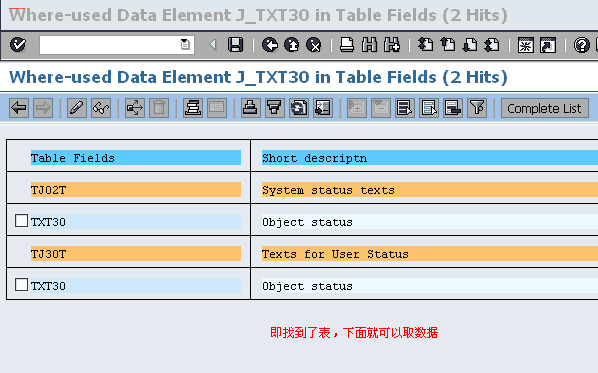Click the funnel Filter icon

[x=477, y=108]
